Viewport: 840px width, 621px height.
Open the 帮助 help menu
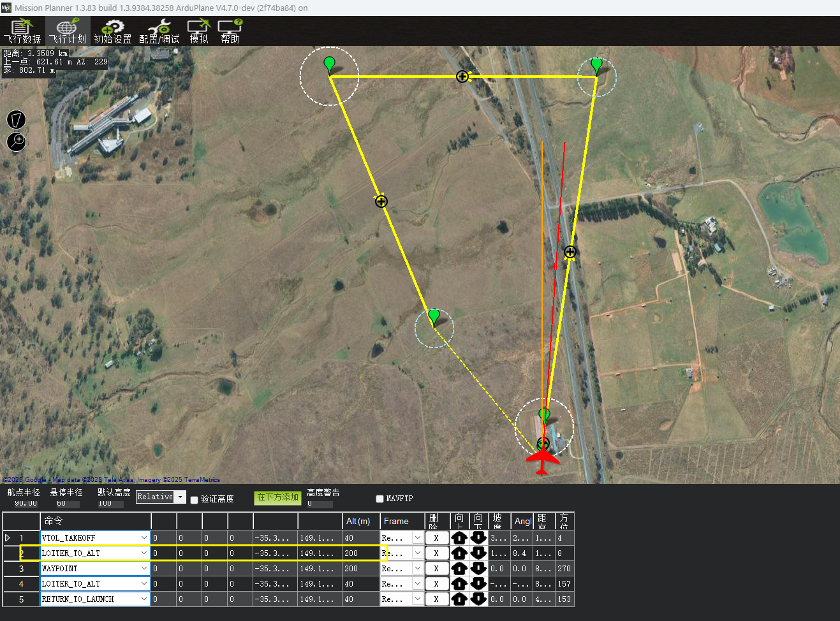click(230, 31)
